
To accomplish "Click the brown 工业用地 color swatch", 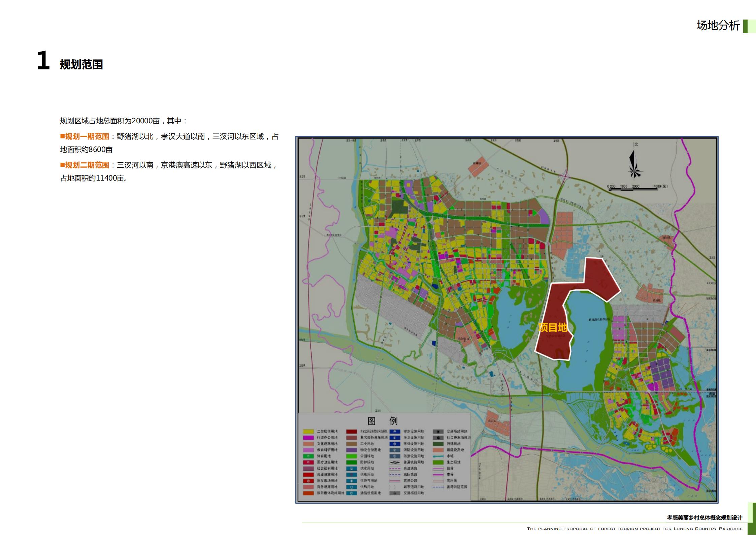I will (352, 444).
